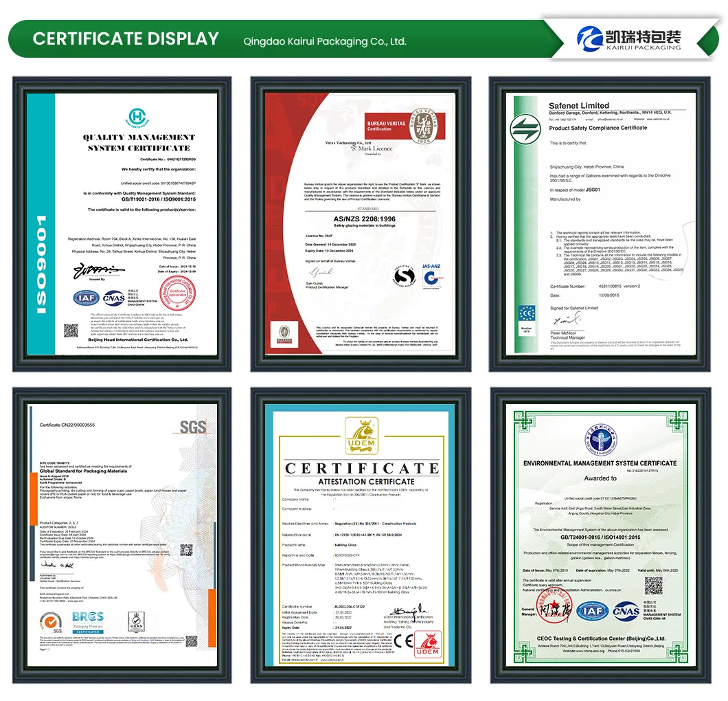Click 'Product Safety Compliance Certificate' text
The image size is (728, 701).
[598, 128]
